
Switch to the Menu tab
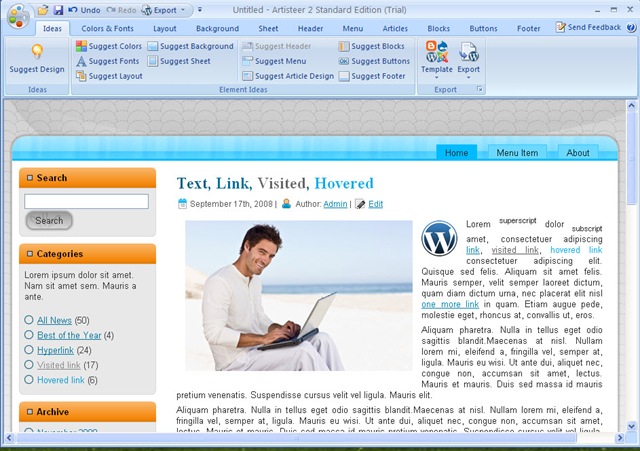click(x=353, y=29)
